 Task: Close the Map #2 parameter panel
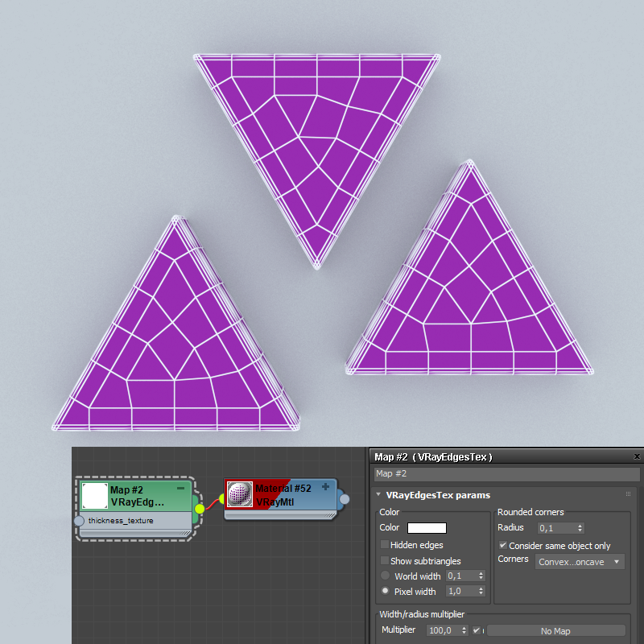pos(637,456)
